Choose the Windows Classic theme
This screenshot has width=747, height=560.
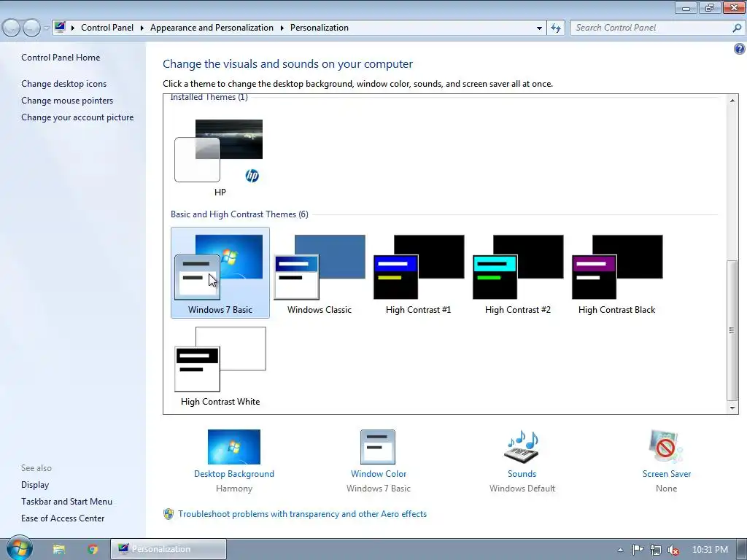pyautogui.click(x=320, y=273)
